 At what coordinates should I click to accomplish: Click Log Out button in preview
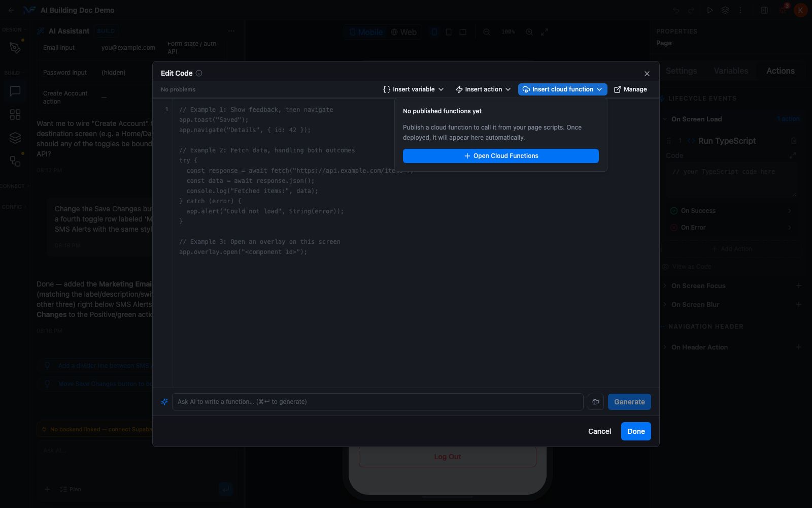[447, 457]
